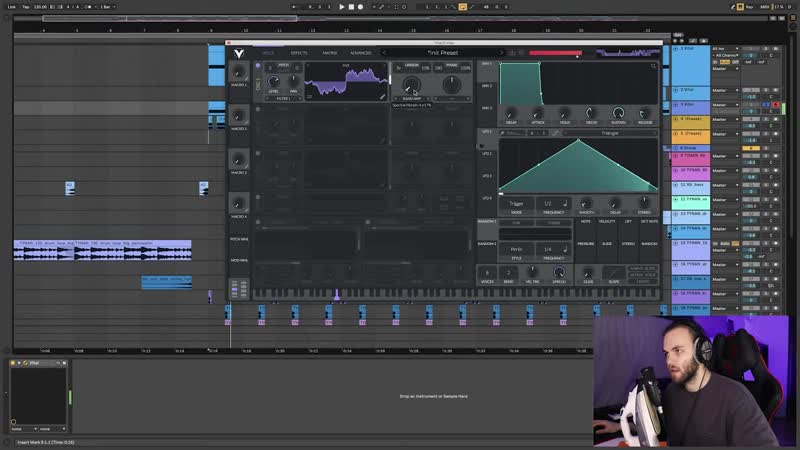The height and width of the screenshot is (450, 800).
Task: Toggle the Filter 1 enable switch
Action: (257, 223)
